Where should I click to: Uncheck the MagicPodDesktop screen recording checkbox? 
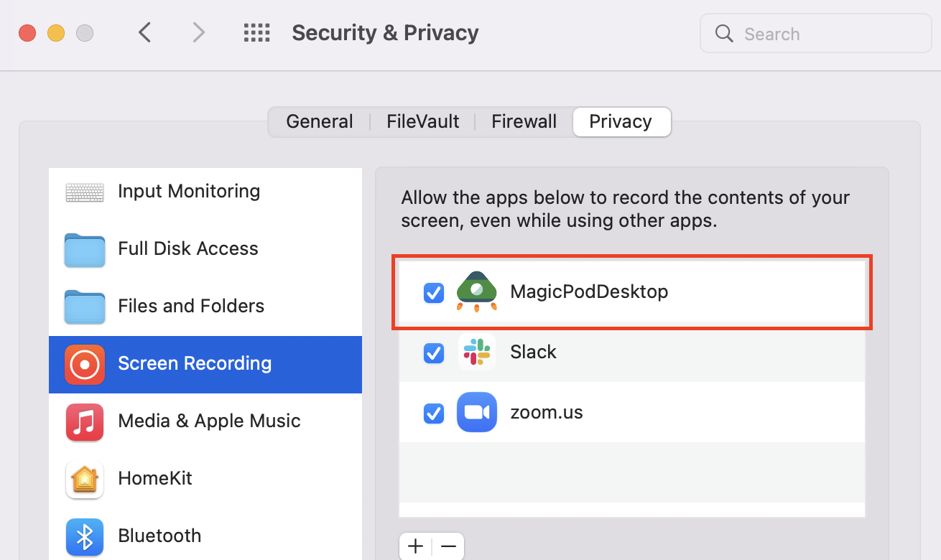click(x=434, y=292)
